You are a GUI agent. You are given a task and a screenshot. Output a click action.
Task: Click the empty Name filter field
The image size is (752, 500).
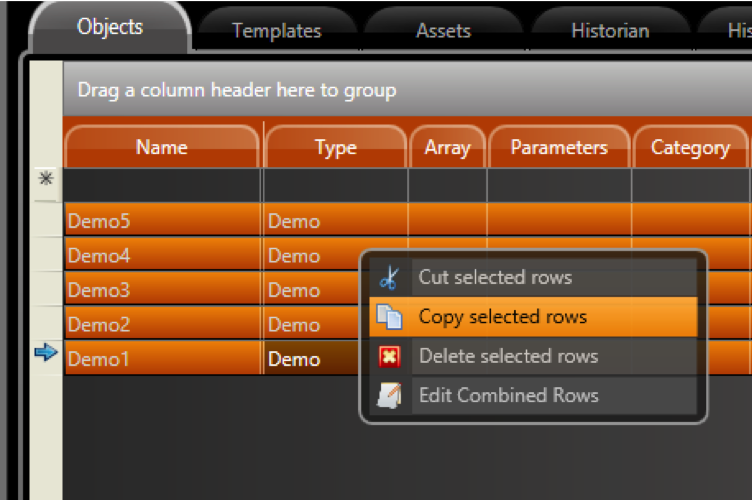(x=162, y=185)
